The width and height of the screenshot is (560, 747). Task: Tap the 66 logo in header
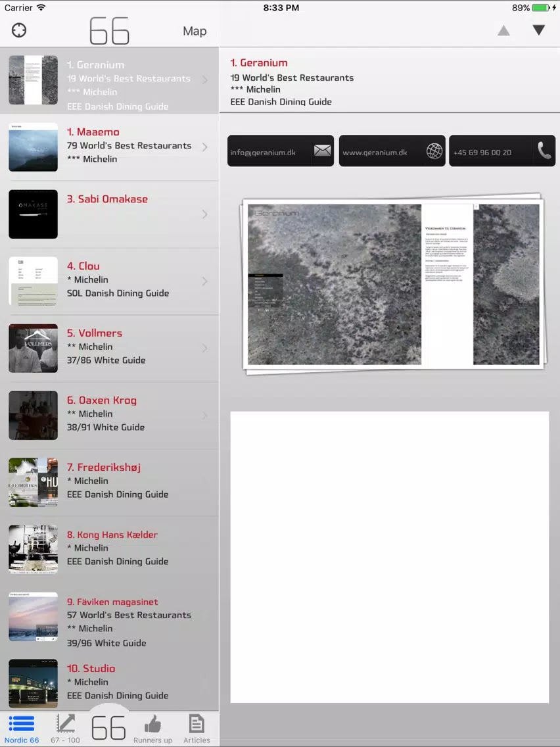[109, 31]
